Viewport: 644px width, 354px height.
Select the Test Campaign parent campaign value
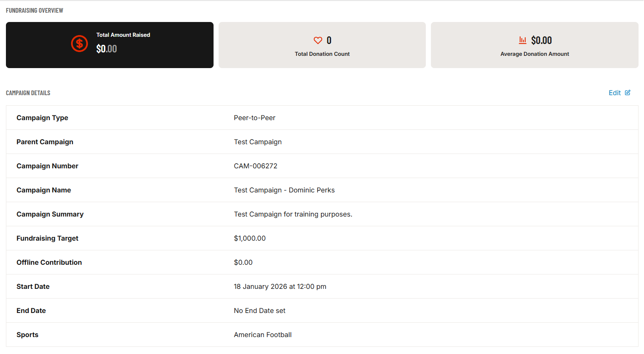point(258,142)
